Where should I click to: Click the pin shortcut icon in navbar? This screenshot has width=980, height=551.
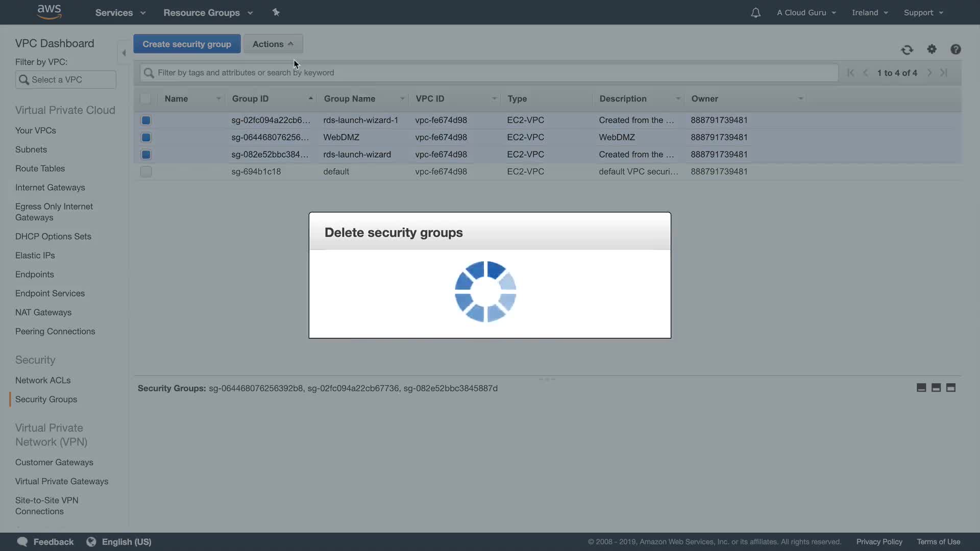276,12
